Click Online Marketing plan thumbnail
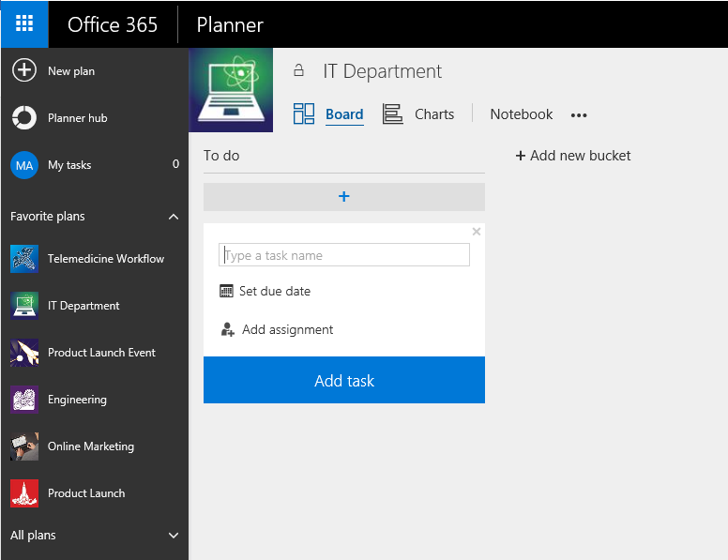 pyautogui.click(x=24, y=446)
